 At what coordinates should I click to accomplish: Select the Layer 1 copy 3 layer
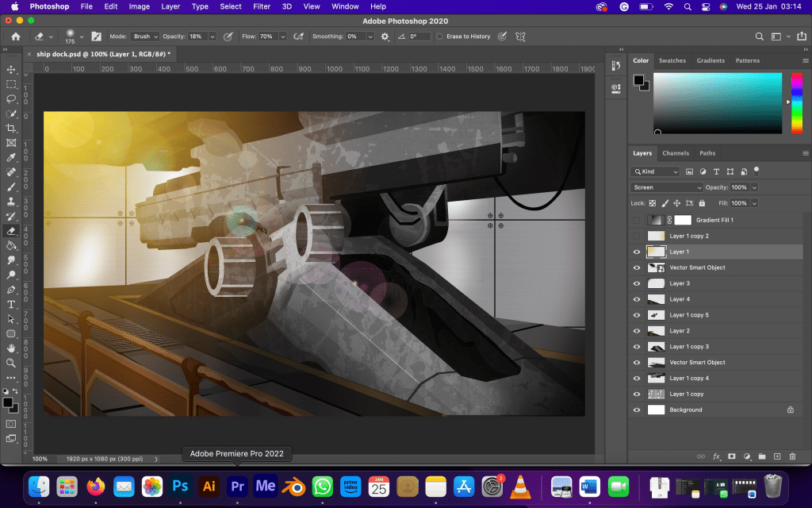pyautogui.click(x=688, y=347)
